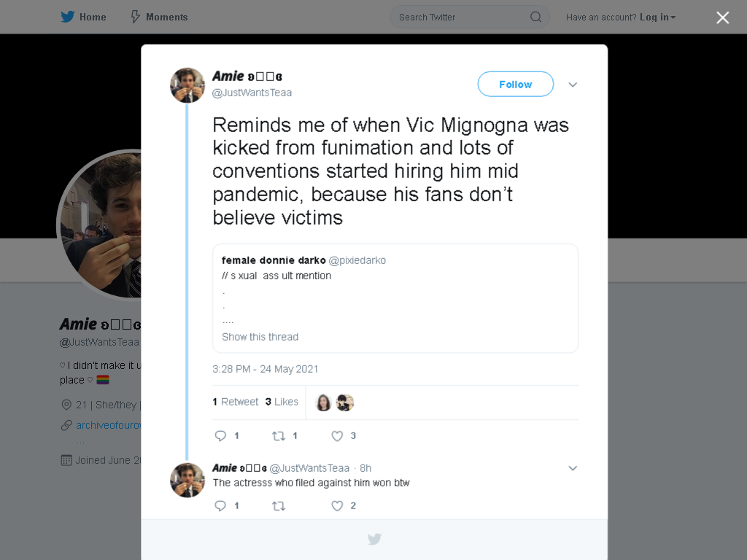Reply to the actress follow-up tweet
747x560 pixels.
pyautogui.click(x=220, y=506)
